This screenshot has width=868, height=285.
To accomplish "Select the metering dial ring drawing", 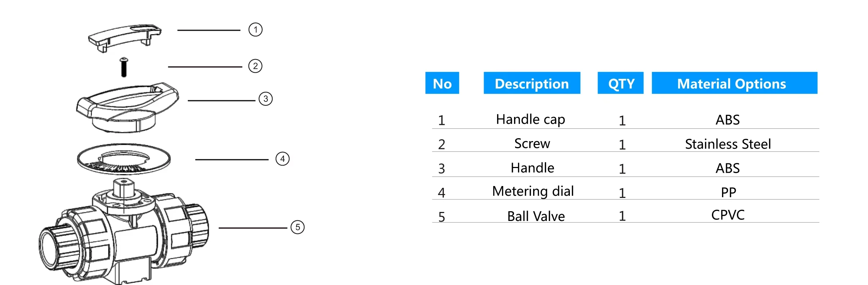I will (x=124, y=159).
